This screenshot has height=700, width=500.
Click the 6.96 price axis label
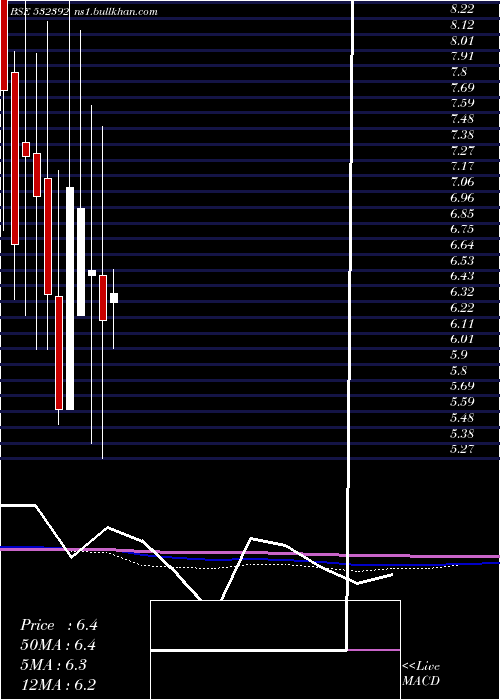click(462, 197)
